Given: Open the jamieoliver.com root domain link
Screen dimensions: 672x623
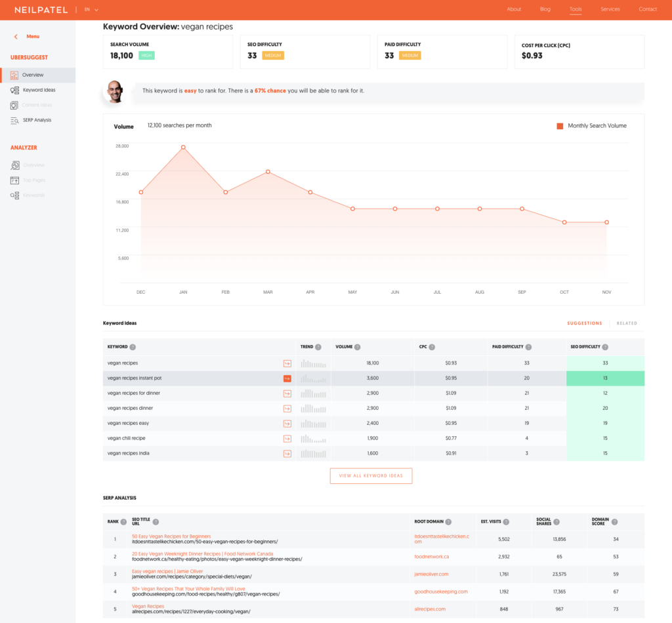Looking at the screenshot, I should (431, 574).
